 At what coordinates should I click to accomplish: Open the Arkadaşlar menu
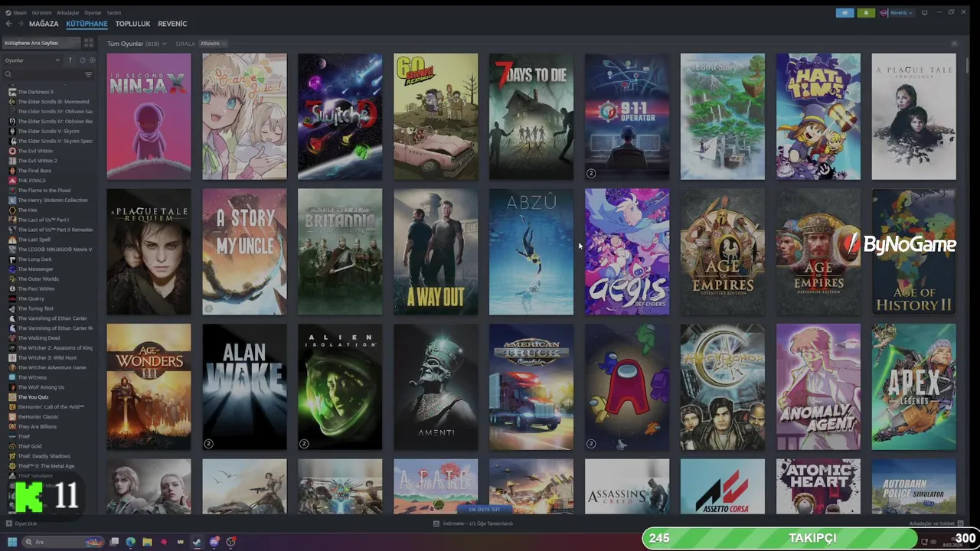(68, 13)
